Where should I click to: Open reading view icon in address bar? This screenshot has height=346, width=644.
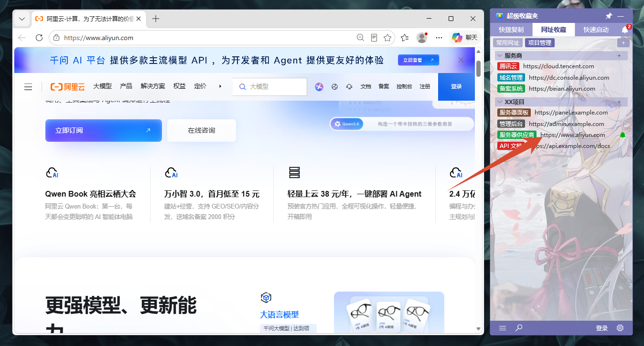coord(374,38)
